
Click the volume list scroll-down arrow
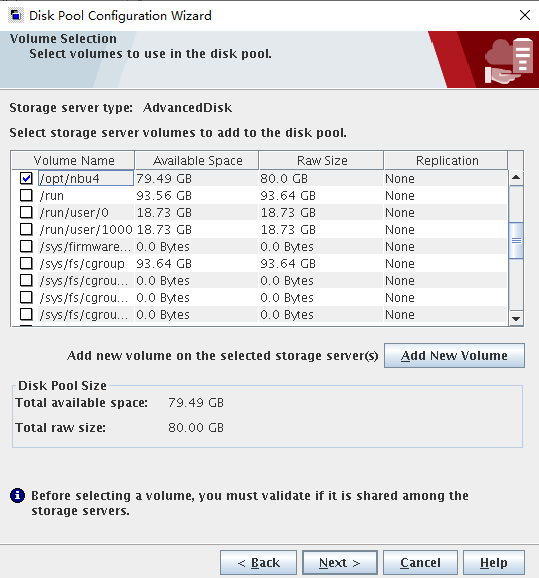tap(516, 318)
